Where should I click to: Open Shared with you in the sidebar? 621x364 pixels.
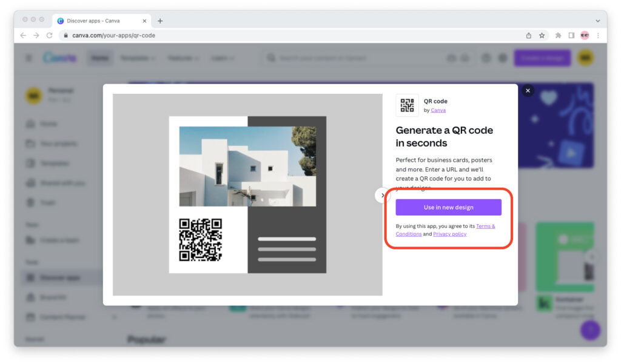[x=55, y=183]
